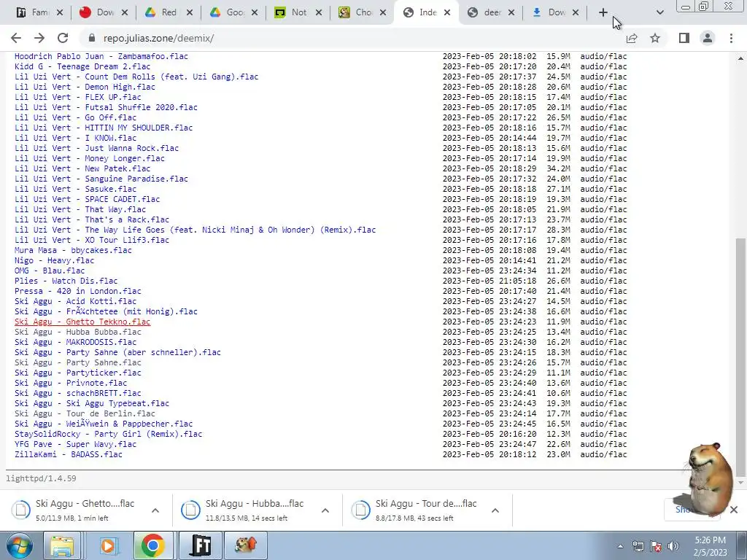Open Plies - Watch Dis.flac link
This screenshot has height=560, width=747.
point(66,281)
